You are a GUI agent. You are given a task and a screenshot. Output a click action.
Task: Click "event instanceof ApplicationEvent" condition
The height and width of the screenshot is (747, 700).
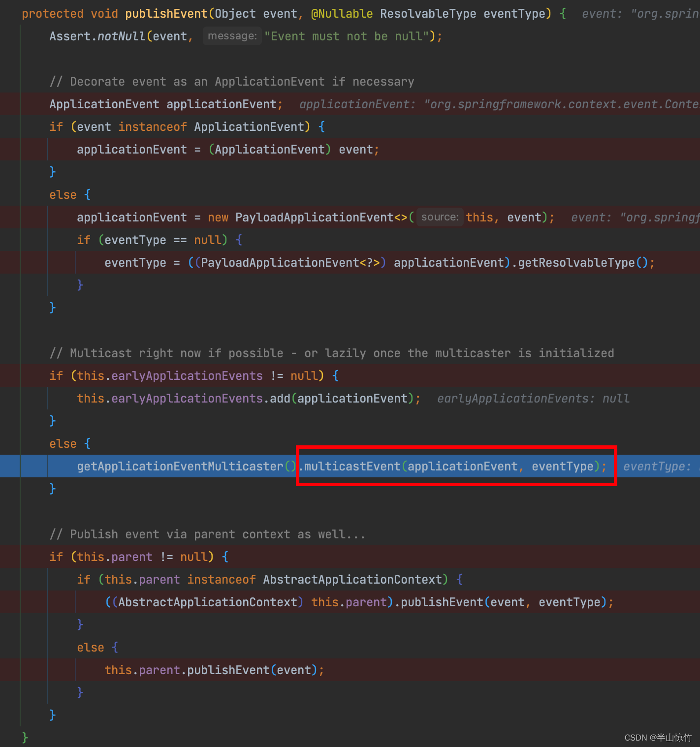(x=191, y=127)
